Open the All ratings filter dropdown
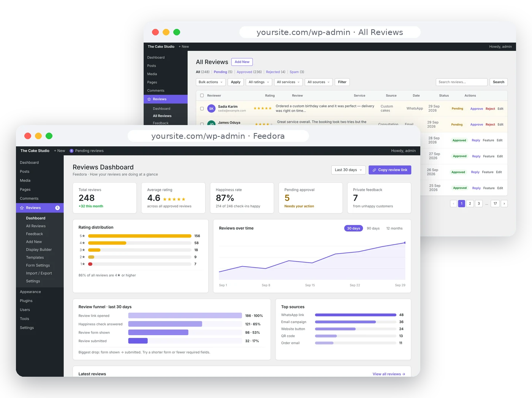The height and width of the screenshot is (398, 532). coord(259,82)
